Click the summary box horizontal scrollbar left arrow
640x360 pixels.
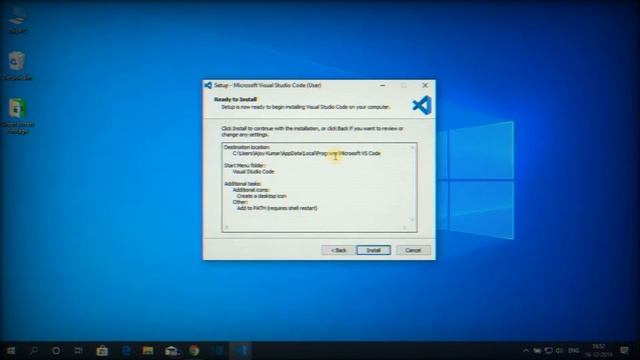point(227,227)
